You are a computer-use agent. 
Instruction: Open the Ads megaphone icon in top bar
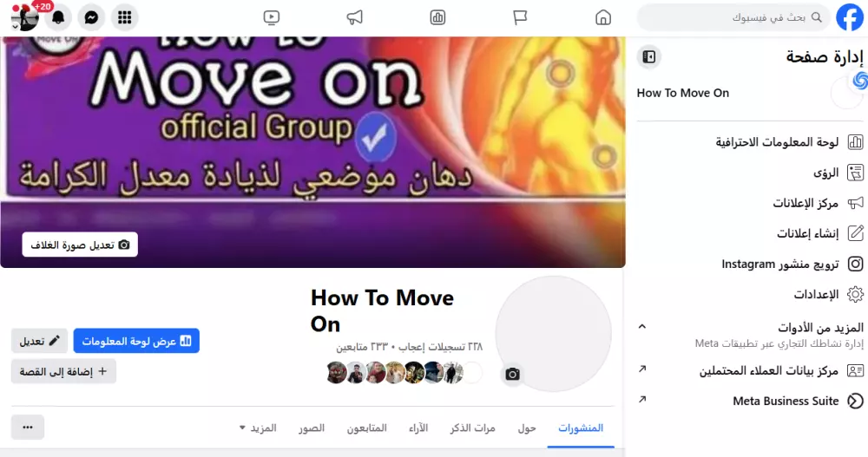click(x=355, y=17)
